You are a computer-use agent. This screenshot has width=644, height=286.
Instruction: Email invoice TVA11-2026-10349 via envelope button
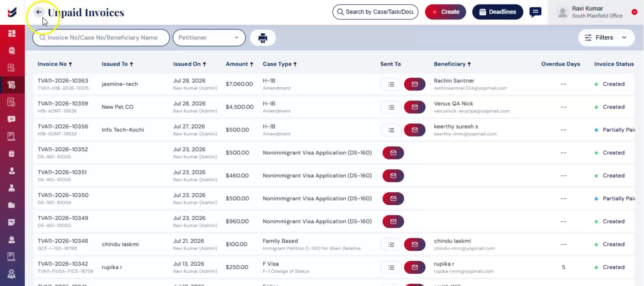393,221
